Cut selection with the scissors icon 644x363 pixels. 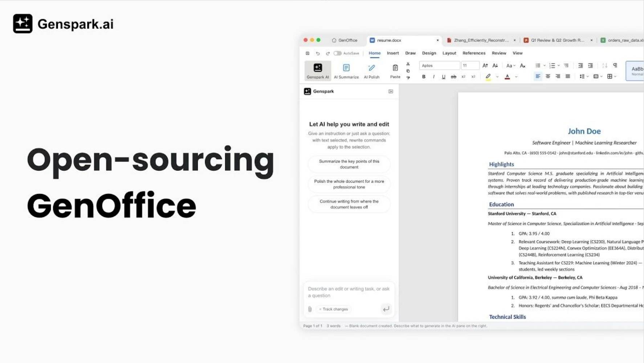click(408, 64)
